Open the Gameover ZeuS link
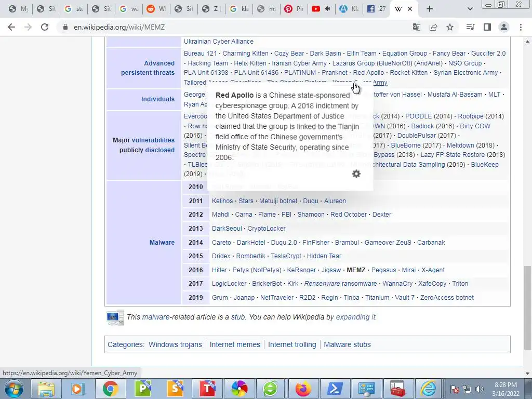 click(x=388, y=243)
